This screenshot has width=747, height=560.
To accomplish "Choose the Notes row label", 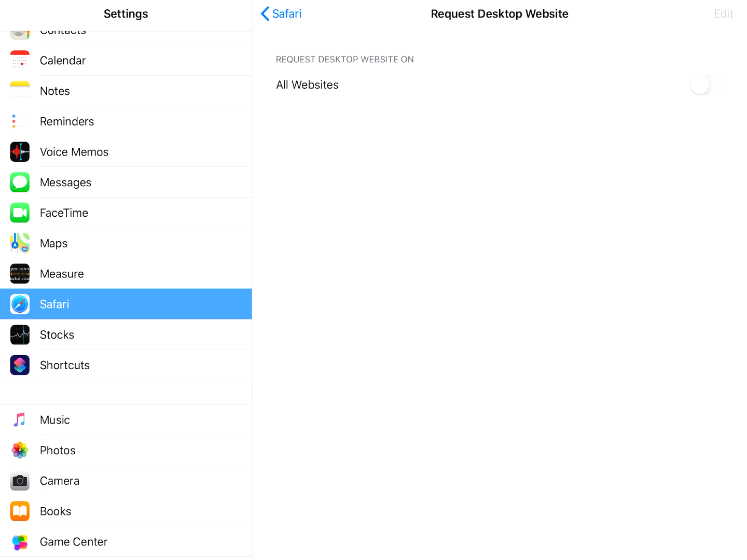I will click(x=55, y=91).
